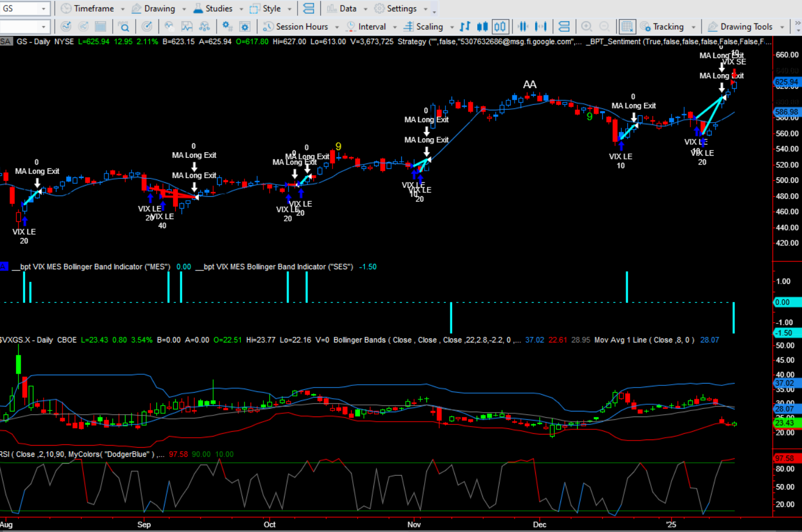Click the Data bar chart icon
The image size is (802, 532).
point(332,8)
